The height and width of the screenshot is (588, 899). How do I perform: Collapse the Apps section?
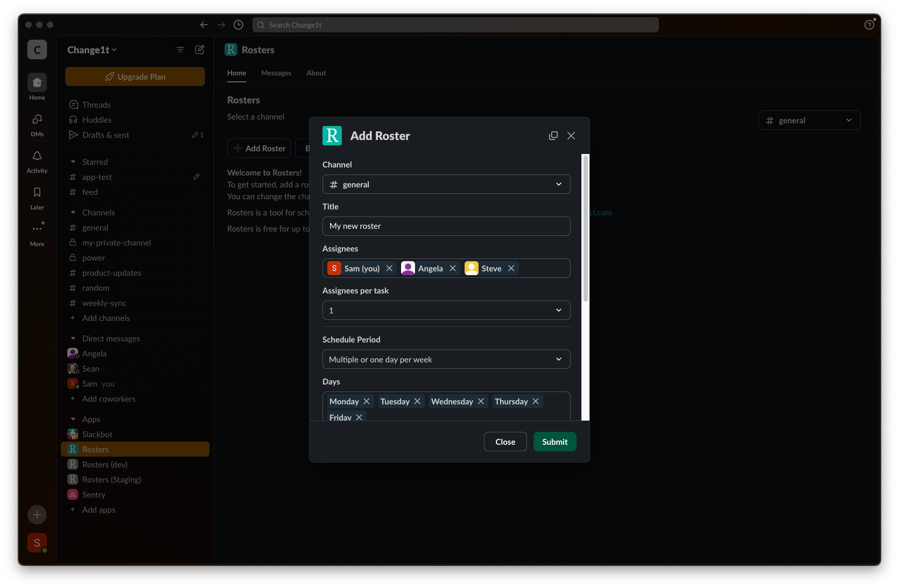pos(73,419)
